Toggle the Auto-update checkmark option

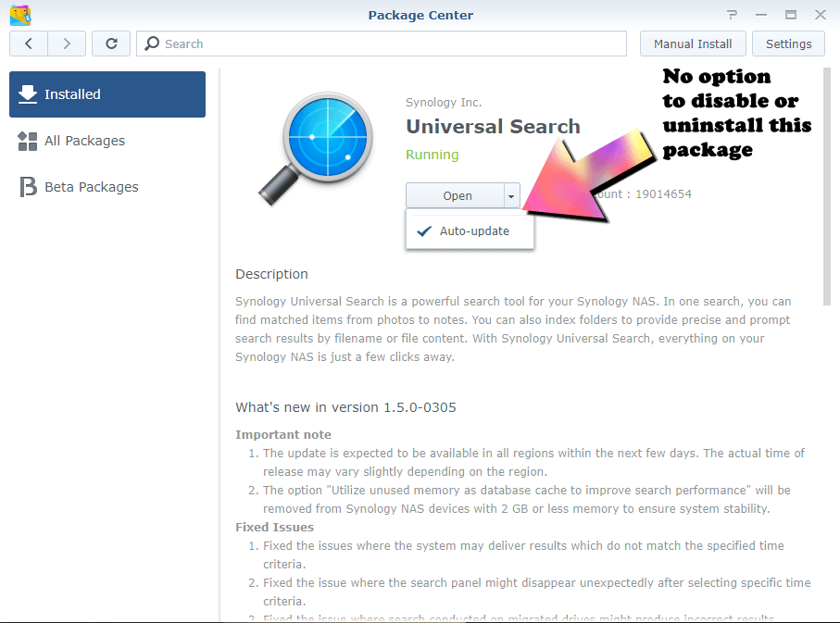tap(470, 231)
